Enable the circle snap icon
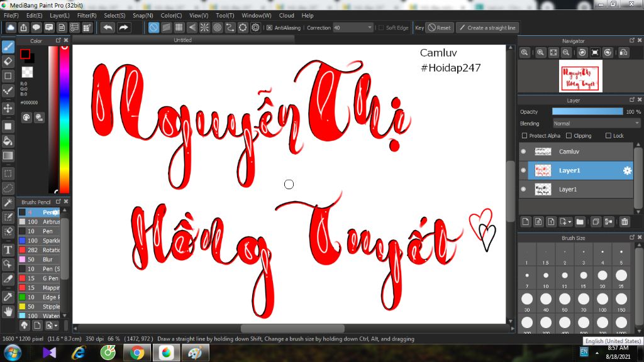Screen dimensions: 644x362 pos(217,28)
